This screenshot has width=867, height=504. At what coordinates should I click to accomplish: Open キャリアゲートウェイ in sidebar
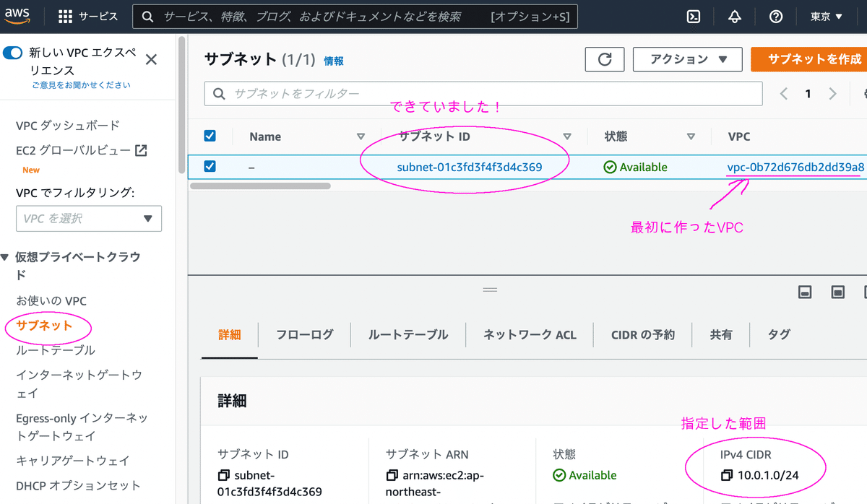click(73, 461)
